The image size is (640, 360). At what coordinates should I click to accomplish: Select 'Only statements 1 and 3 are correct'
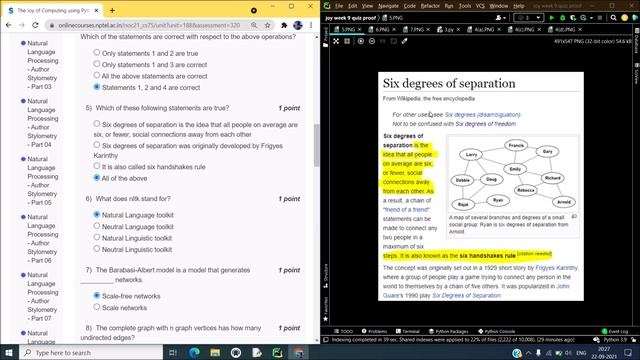[97, 64]
